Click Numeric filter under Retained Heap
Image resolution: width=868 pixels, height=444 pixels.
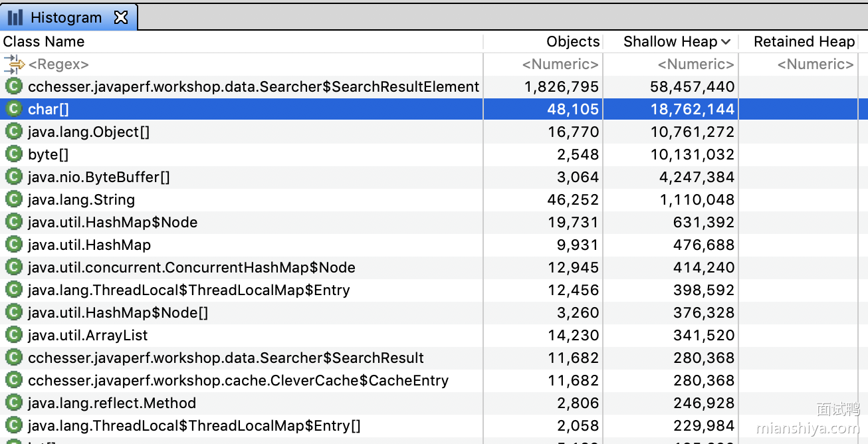coord(815,64)
